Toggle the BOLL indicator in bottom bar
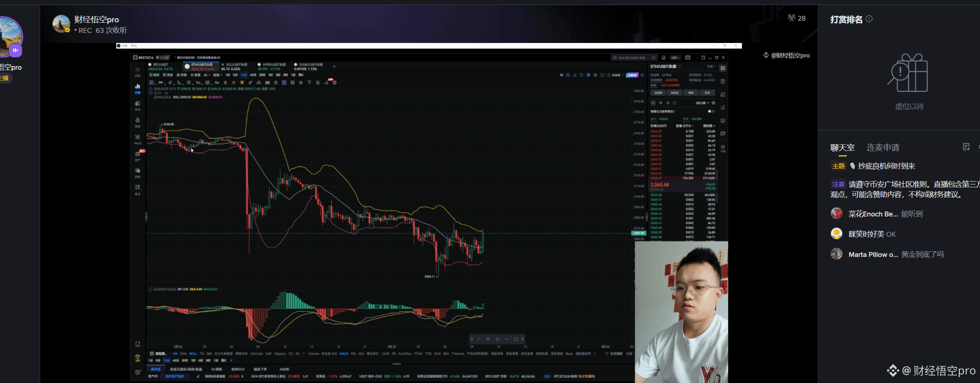 [x=193, y=354]
